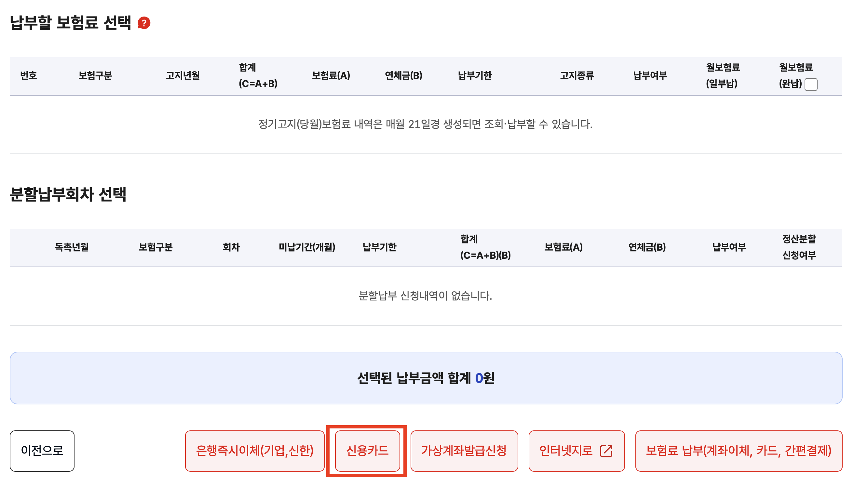Click the 독촉년월 column header
The width and height of the screenshot is (868, 498).
(72, 247)
